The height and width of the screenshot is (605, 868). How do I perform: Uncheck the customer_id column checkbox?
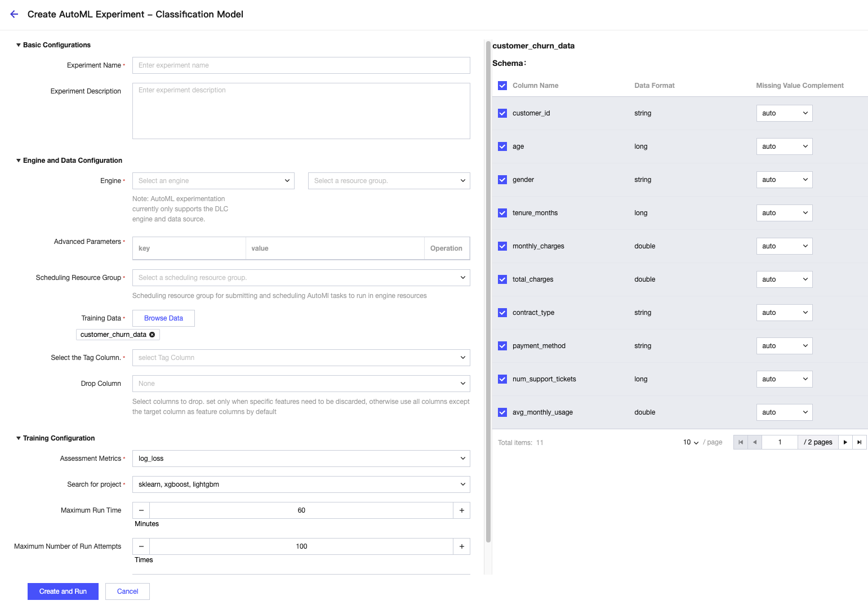click(x=502, y=113)
